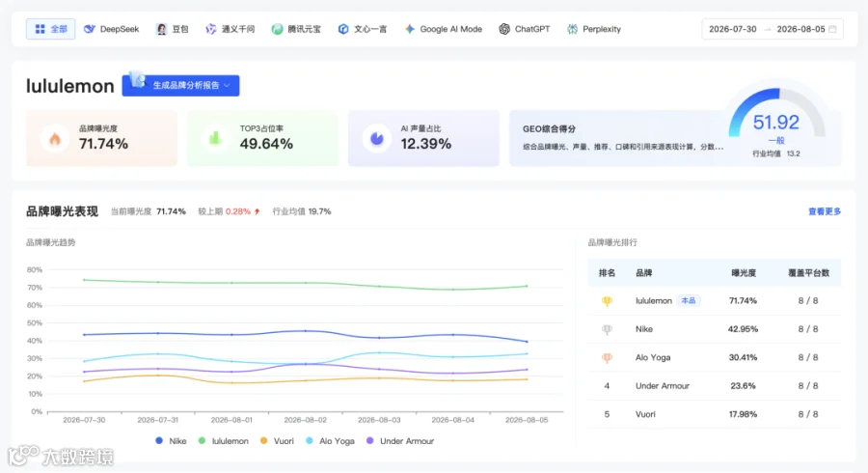Click the flame icon on 品牌曝光度 card
Image resolution: width=868 pixels, height=473 pixels.
55,138
